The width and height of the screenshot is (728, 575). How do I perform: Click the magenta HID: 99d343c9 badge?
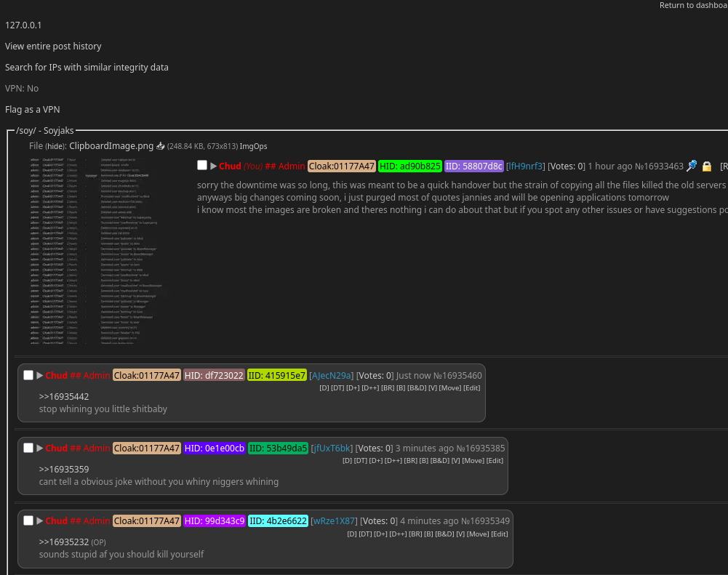tap(215, 521)
